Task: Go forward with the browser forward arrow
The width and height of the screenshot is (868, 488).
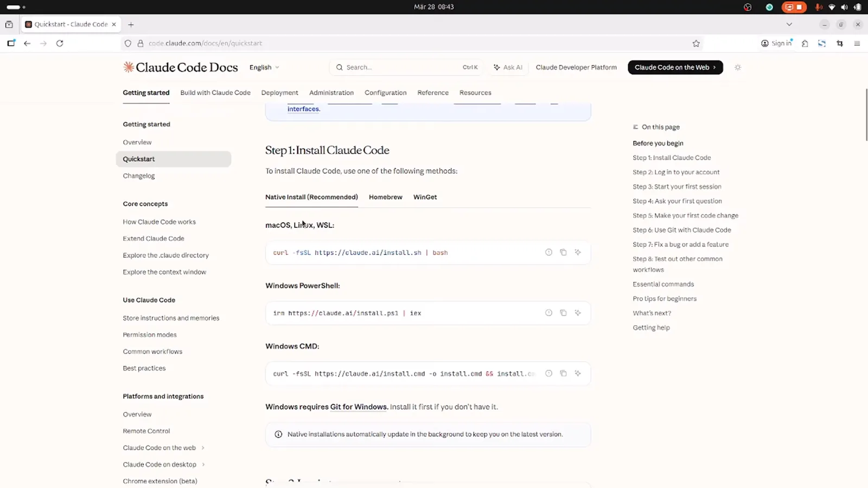Action: coord(43,43)
